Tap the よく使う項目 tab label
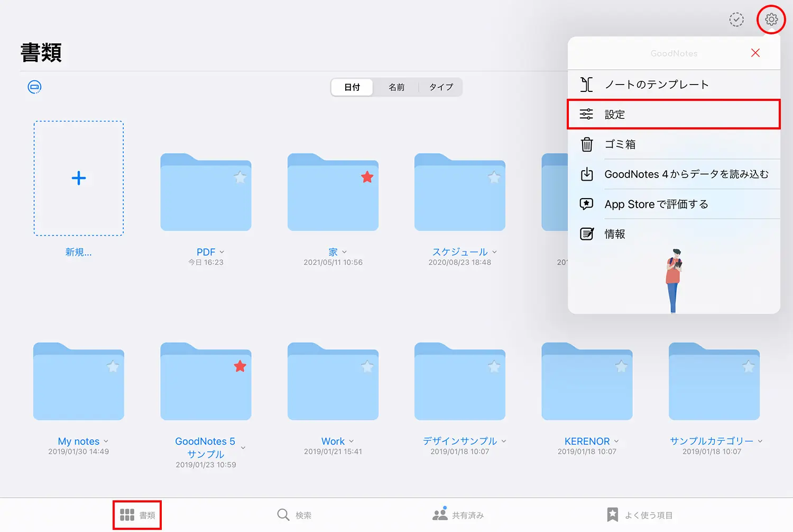This screenshot has width=793, height=532. [649, 515]
